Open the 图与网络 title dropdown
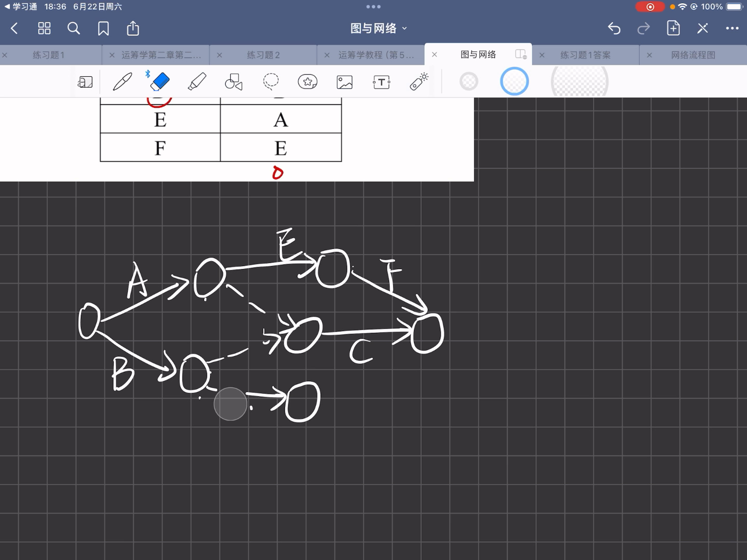This screenshot has height=560, width=747. click(379, 29)
